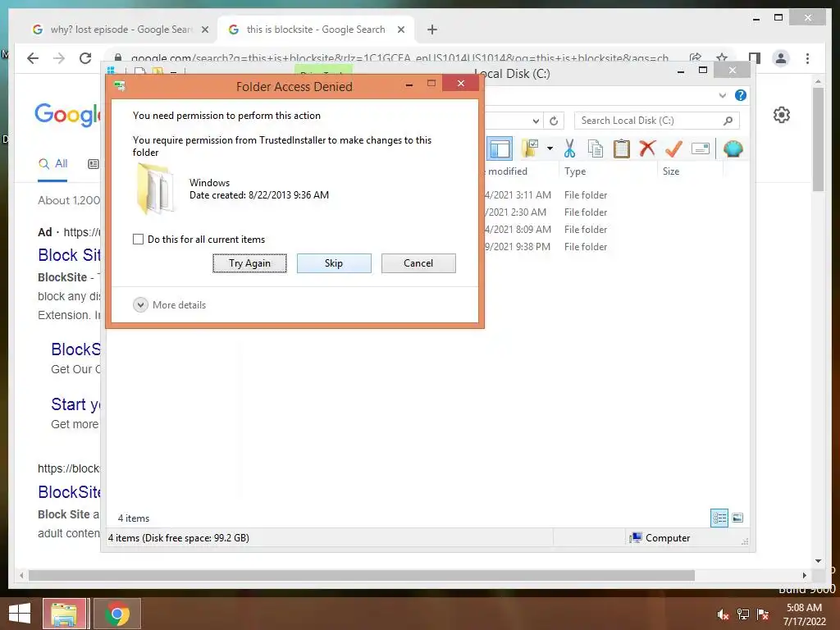Open Chrome side panel icon
840x630 pixels.
[755, 58]
